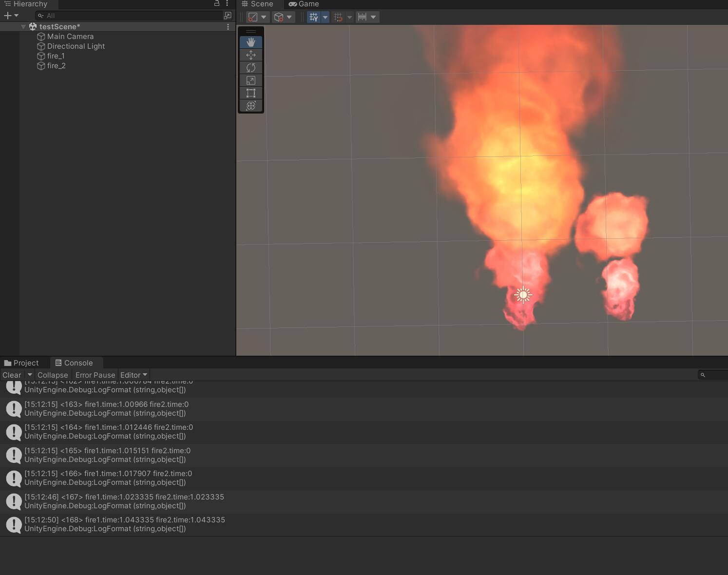Switch to the Game tab
This screenshot has height=575, width=728.
tap(304, 4)
